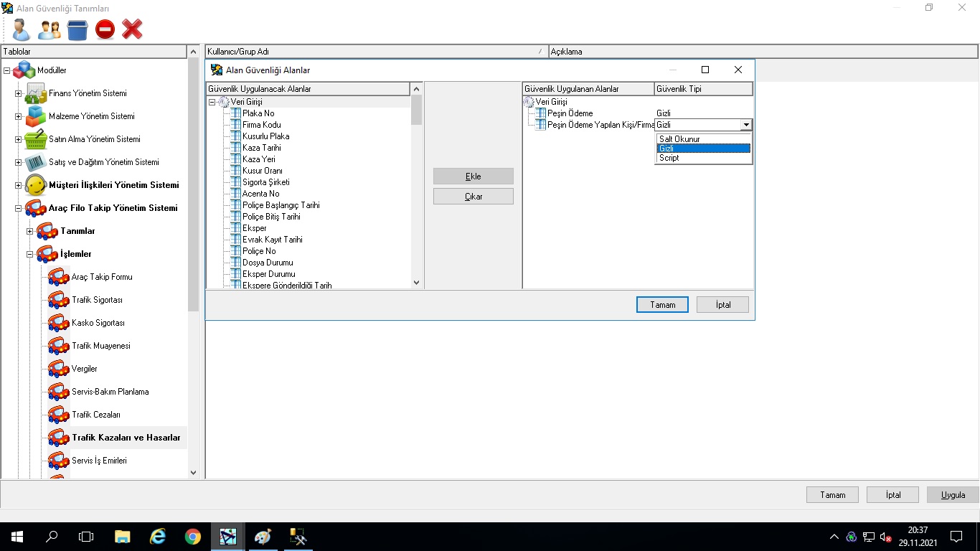The height and width of the screenshot is (551, 980).
Task: Confirm with Tamam in the dialog
Action: coord(662,305)
